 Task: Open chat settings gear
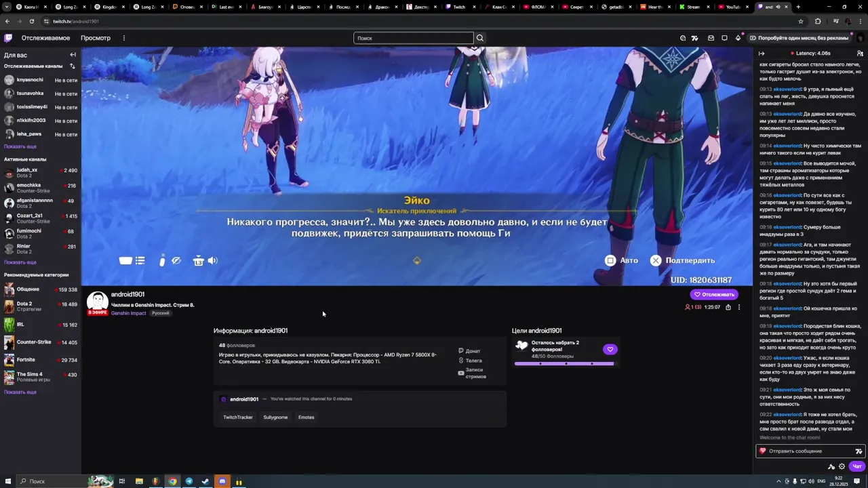click(x=842, y=466)
